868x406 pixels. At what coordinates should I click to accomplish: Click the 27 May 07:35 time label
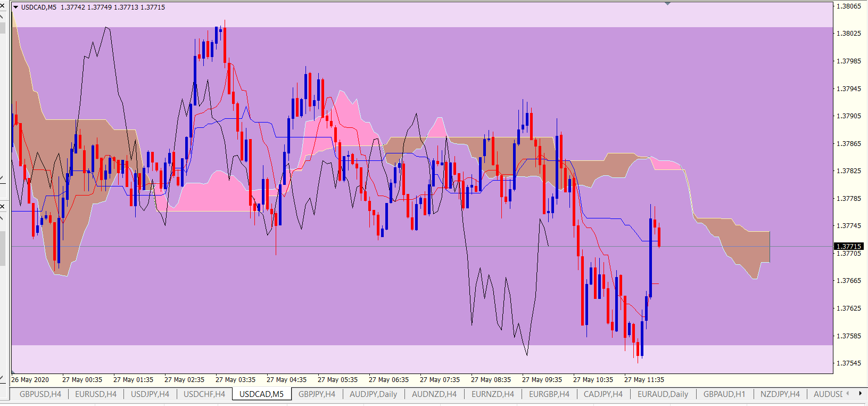440,380
